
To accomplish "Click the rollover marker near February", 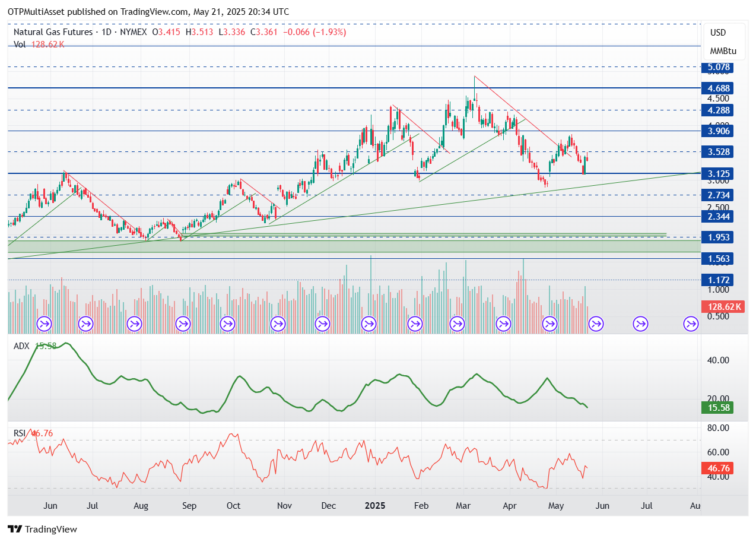I will [x=415, y=324].
